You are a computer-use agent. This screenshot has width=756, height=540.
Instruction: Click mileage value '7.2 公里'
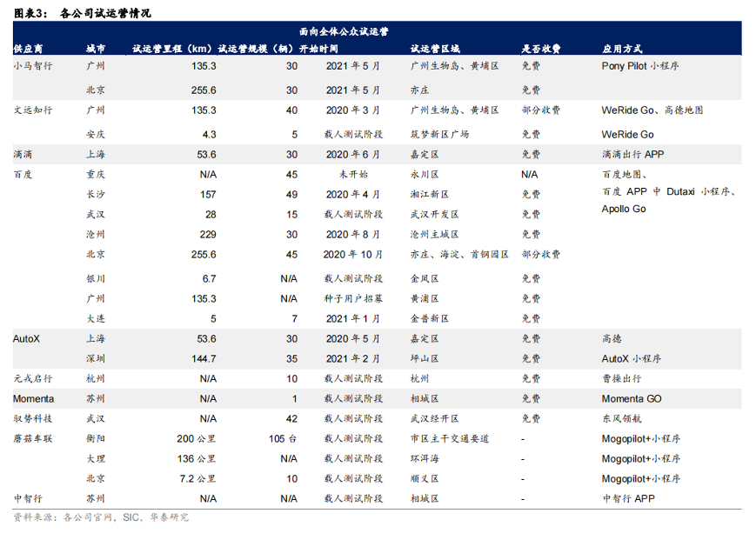[x=197, y=479]
